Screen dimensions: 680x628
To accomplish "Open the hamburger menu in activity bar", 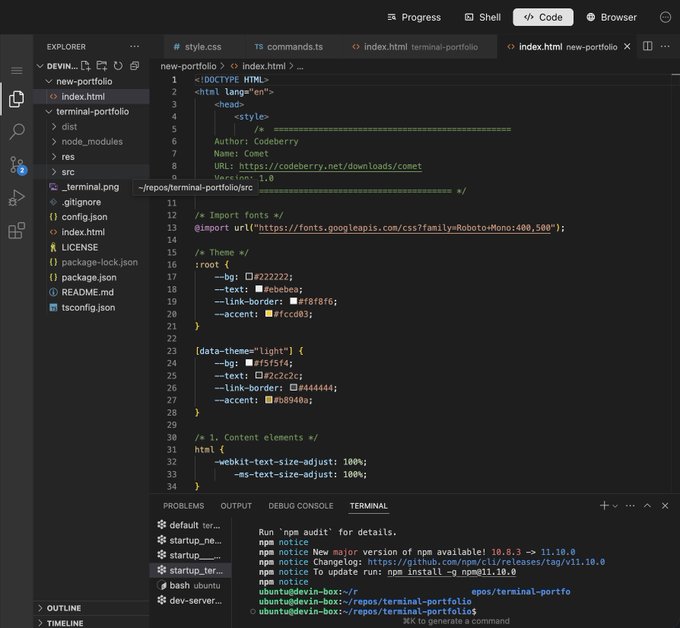I will 16,70.
